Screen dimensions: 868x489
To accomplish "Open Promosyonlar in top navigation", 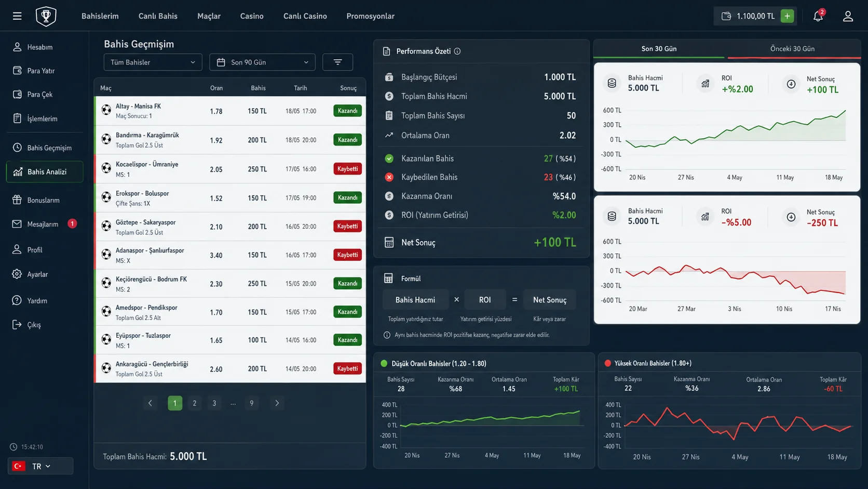I will tap(370, 16).
